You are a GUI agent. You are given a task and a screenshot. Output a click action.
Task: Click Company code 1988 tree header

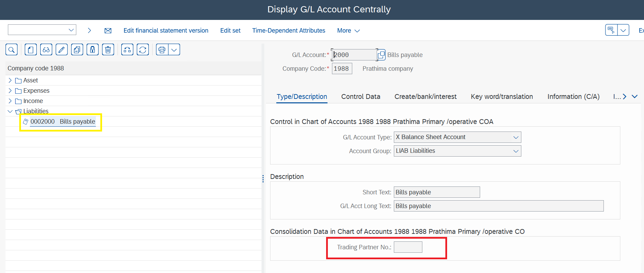tap(36, 68)
